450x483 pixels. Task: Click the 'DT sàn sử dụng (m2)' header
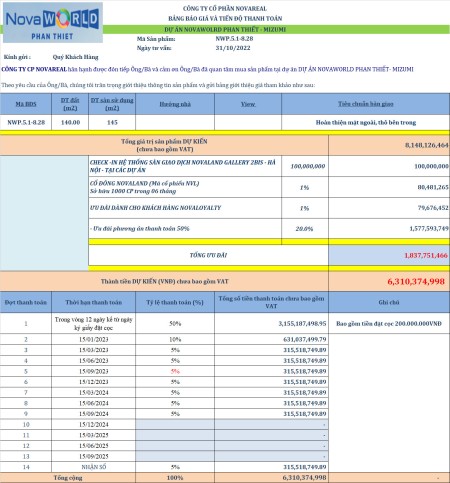(112, 104)
